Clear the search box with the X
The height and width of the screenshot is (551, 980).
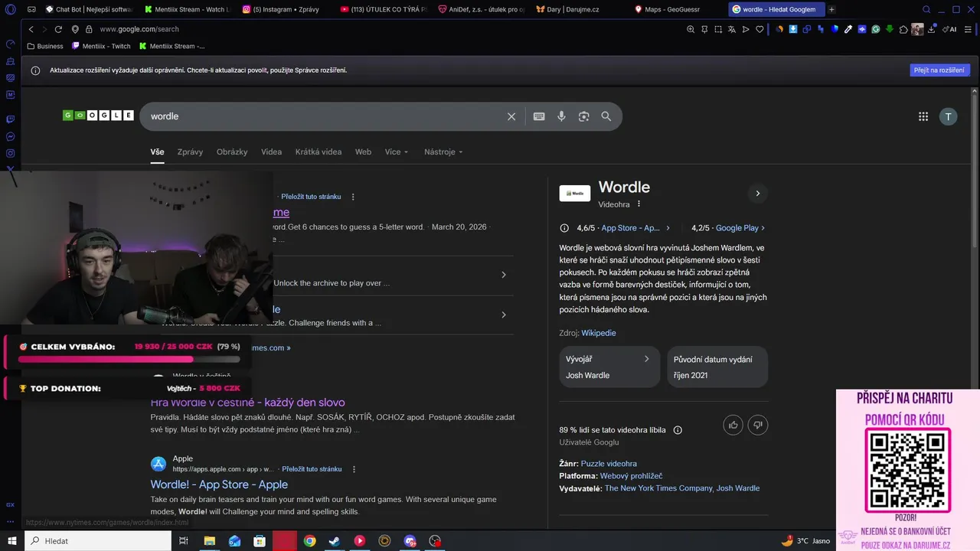pos(511,116)
